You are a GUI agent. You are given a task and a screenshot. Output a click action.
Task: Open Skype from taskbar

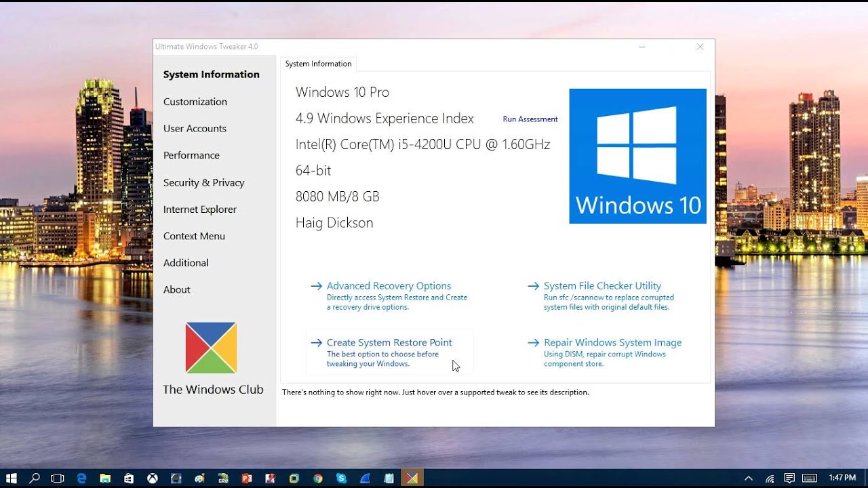[x=341, y=478]
